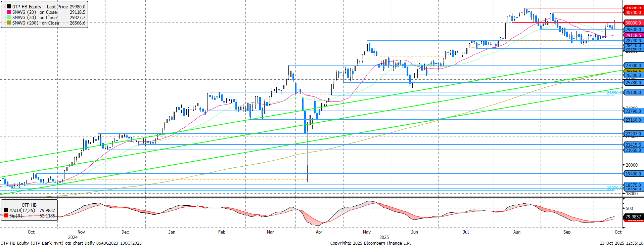The width and height of the screenshot is (644, 246).
Task: Select the 27000.0 horizontal line tag
Action: click(x=633, y=66)
